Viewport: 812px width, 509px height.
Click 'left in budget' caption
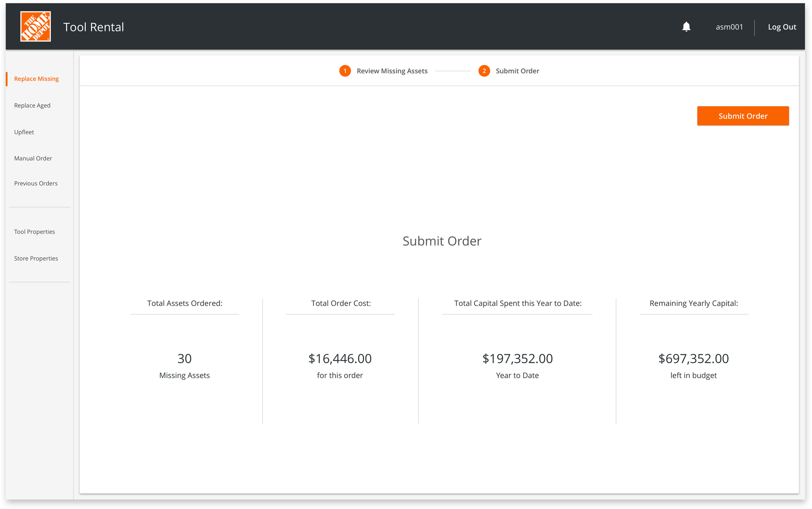[693, 375]
